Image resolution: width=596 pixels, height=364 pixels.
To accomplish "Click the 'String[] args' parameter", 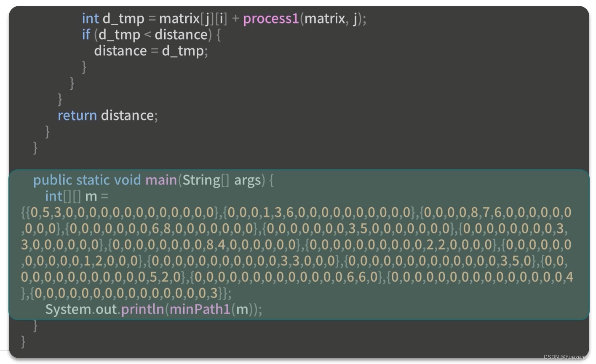I will 222,180.
